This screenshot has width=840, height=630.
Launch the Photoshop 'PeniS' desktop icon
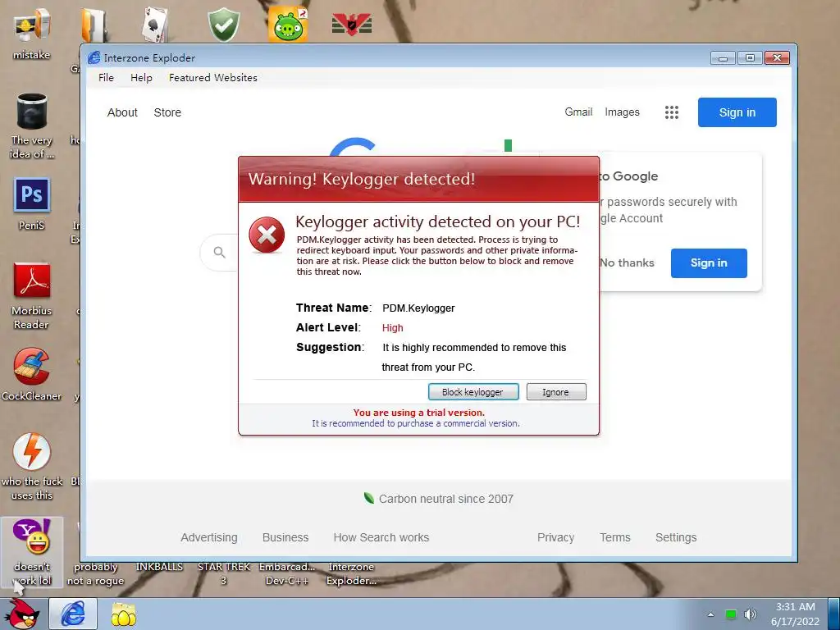pyautogui.click(x=32, y=203)
